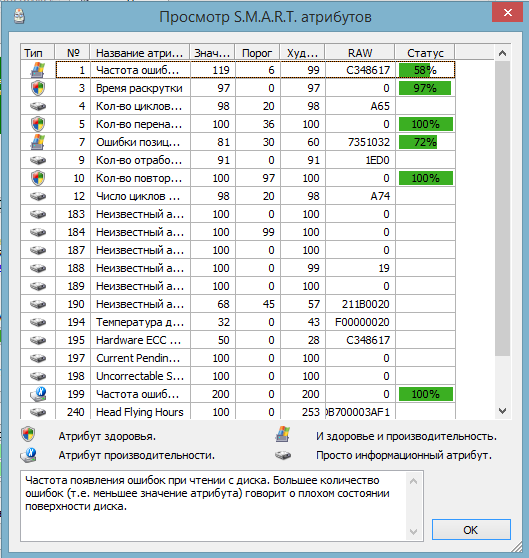Select the disk icon for attribute 4
Image resolution: width=529 pixels, height=558 pixels.
point(38,106)
